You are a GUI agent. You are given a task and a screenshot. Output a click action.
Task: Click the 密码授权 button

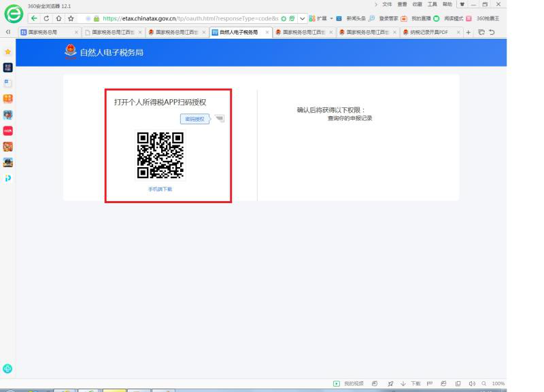[194, 119]
